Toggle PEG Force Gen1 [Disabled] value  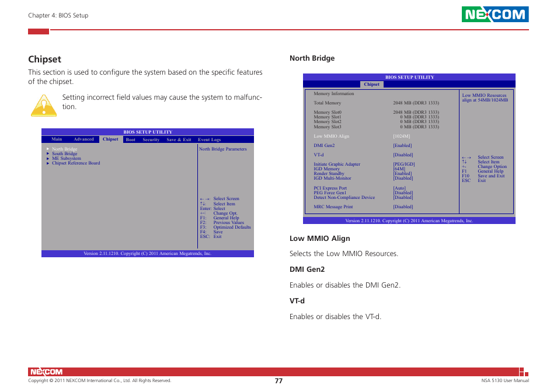click(403, 192)
